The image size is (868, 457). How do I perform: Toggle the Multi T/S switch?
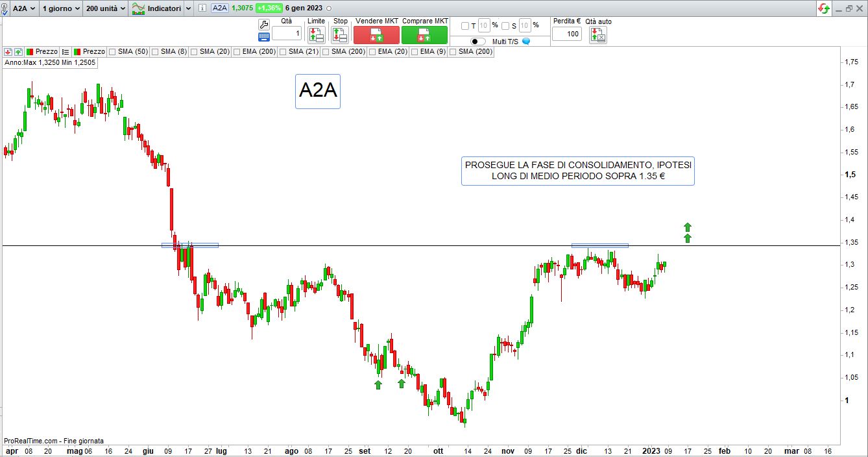point(478,41)
